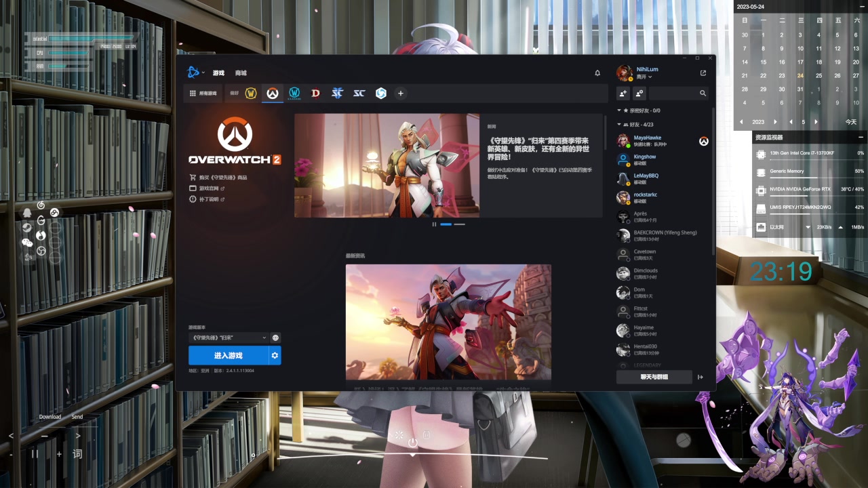868x488 pixels.
Task: Open the notifications bell
Action: [597, 73]
